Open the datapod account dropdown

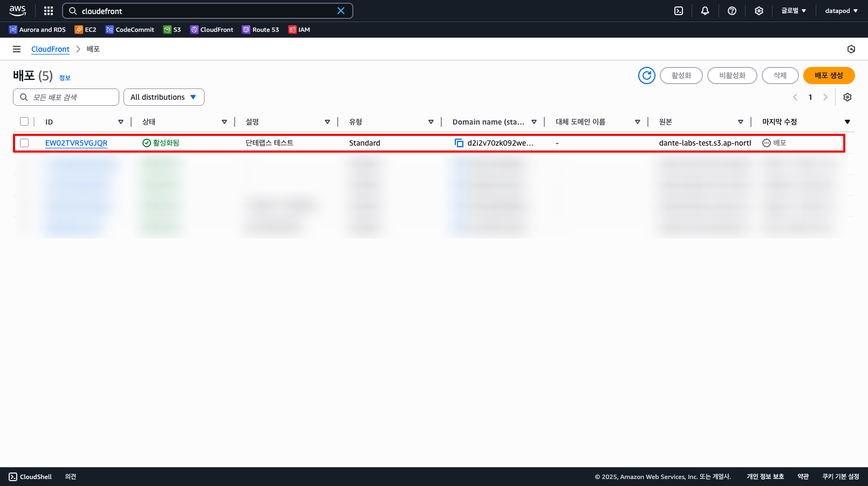tap(841, 11)
